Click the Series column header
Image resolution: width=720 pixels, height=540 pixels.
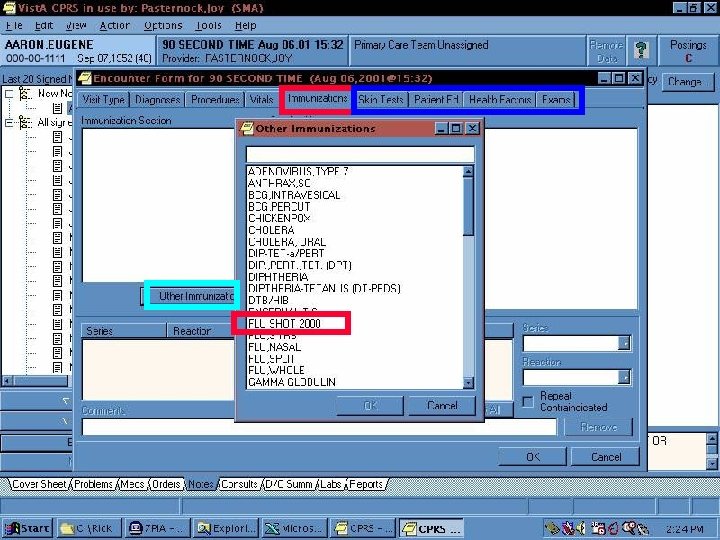[x=124, y=331]
